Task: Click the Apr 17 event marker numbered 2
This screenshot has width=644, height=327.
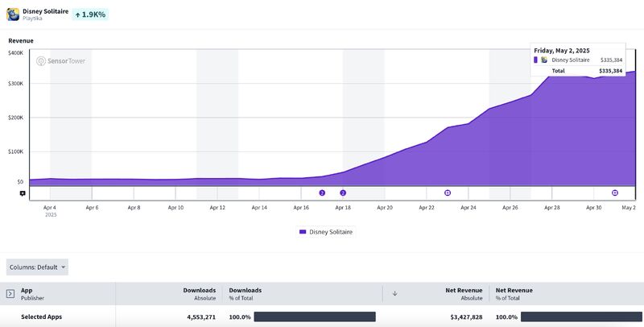Action: click(x=322, y=192)
